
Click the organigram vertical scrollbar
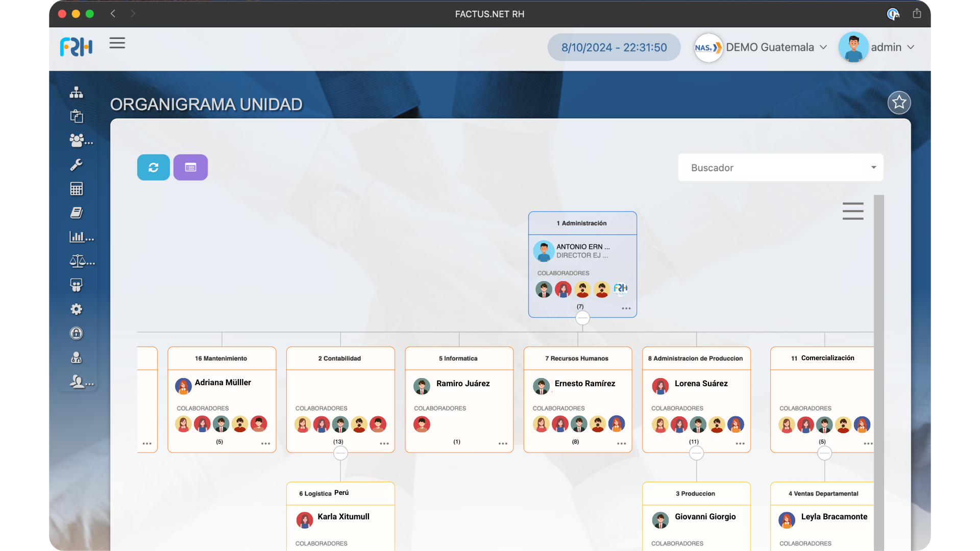(x=878, y=357)
